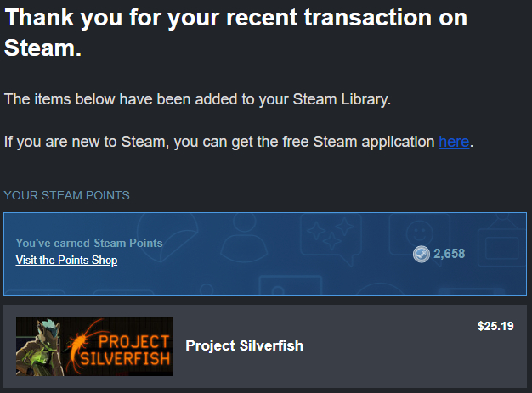Select the Project Silverfish title text
Image resolution: width=532 pixels, height=393 pixels.
coord(244,345)
